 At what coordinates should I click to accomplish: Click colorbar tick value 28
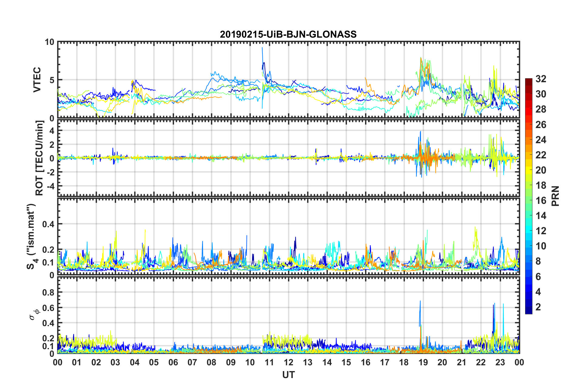[x=541, y=109]
